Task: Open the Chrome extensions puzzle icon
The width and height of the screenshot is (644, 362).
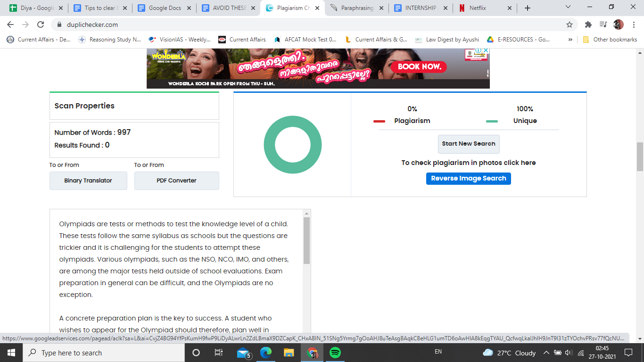Action: point(588,25)
